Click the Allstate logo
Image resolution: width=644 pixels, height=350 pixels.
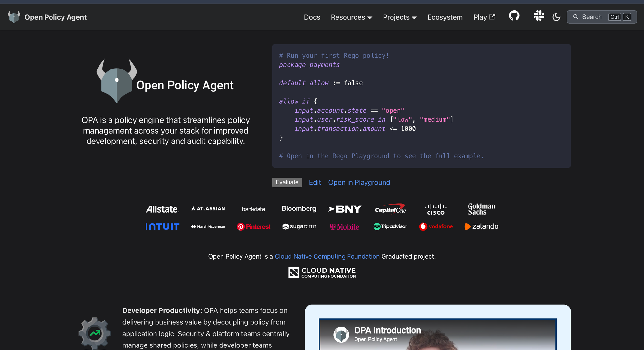click(x=163, y=209)
